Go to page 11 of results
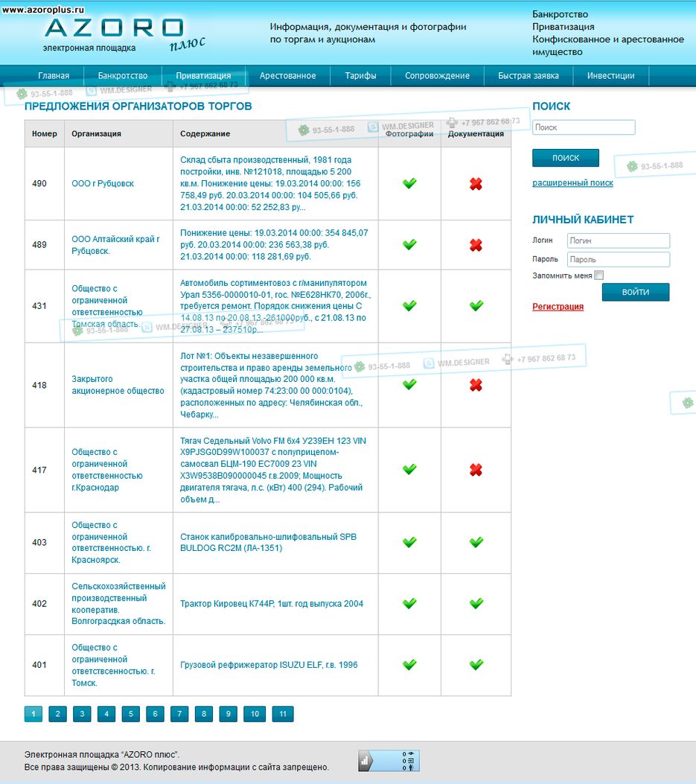696x784 pixels. pos(283,714)
